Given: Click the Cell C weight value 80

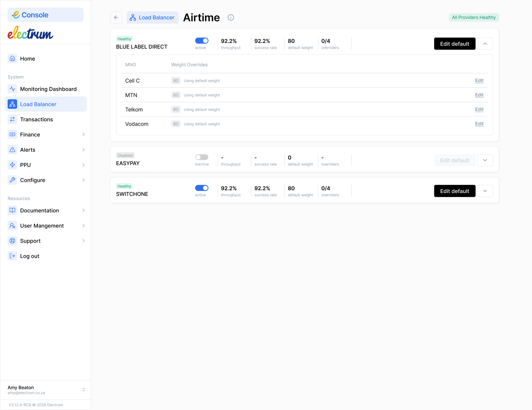Looking at the screenshot, I should click(x=176, y=80).
